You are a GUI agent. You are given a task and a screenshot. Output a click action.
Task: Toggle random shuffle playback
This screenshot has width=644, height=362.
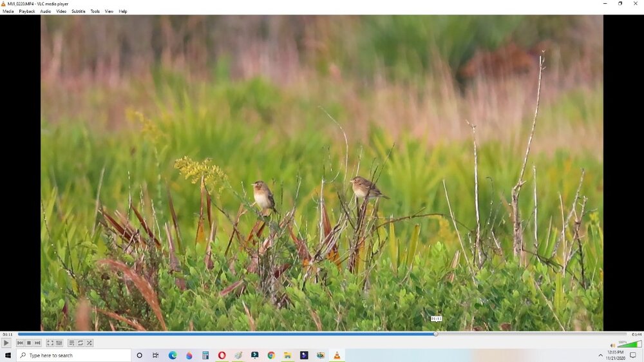pyautogui.click(x=89, y=343)
